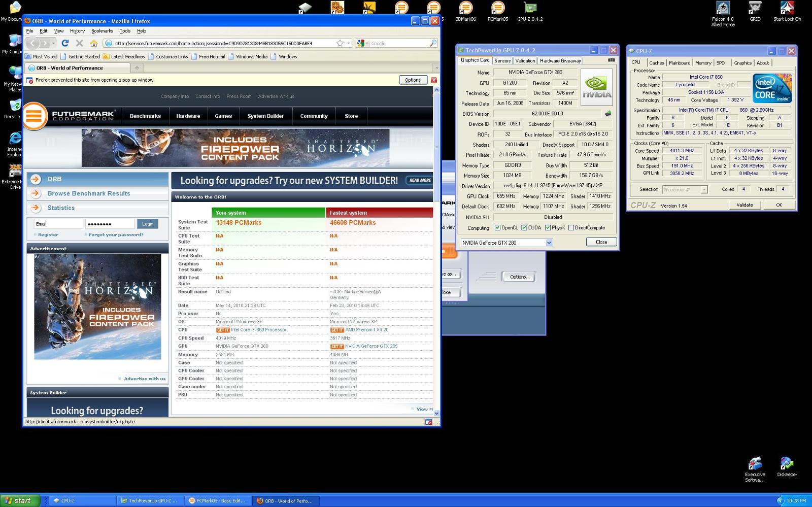This screenshot has width=812, height=507.
Task: Open PCMark05 desktop shortcut
Action: pyautogui.click(x=498, y=12)
